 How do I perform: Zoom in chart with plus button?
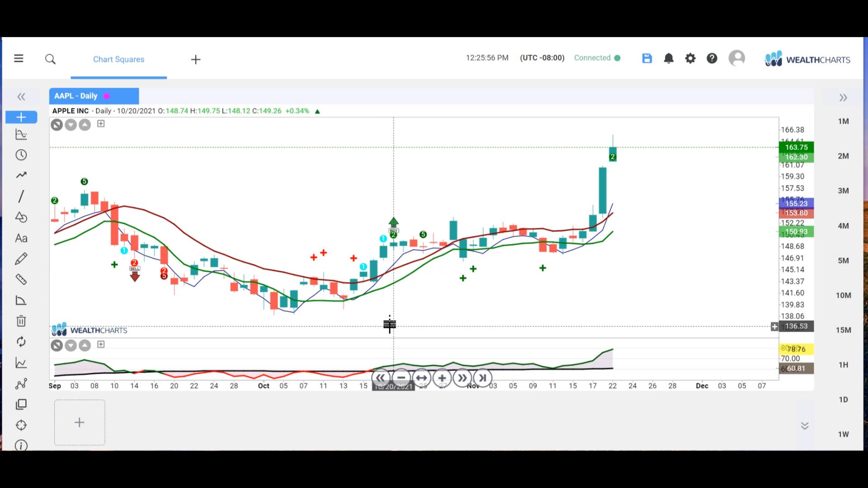(442, 378)
